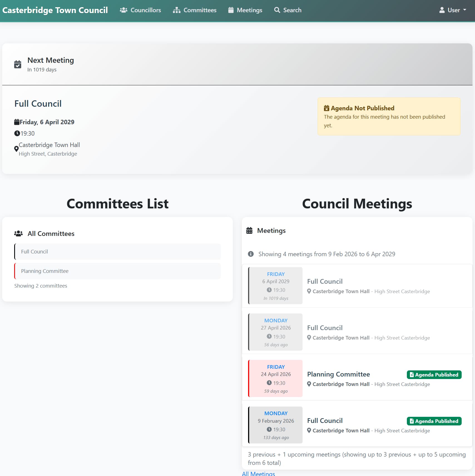This screenshot has width=475, height=476.
Task: Select the High Street, Casterbridge address text
Action: click(x=48, y=154)
